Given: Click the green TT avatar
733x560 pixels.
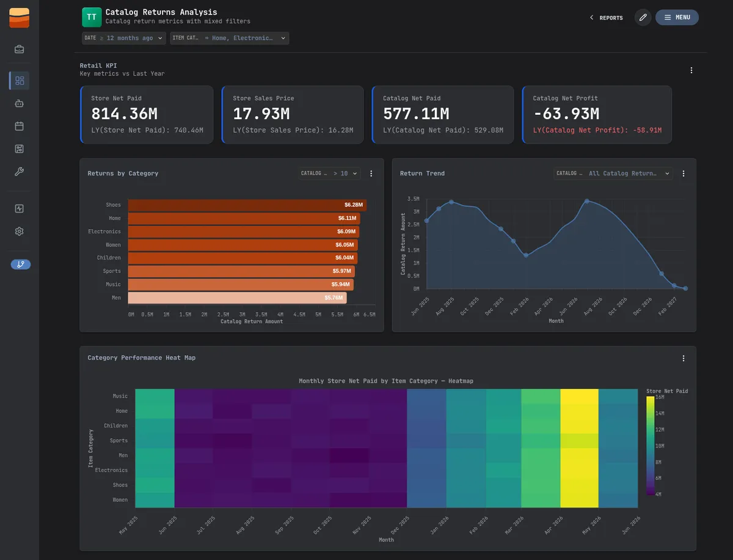Looking at the screenshot, I should (92, 17).
